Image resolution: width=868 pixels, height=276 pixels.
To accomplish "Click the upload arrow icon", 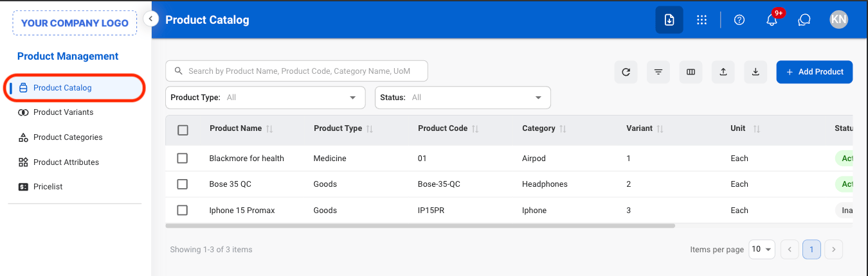I will point(723,72).
